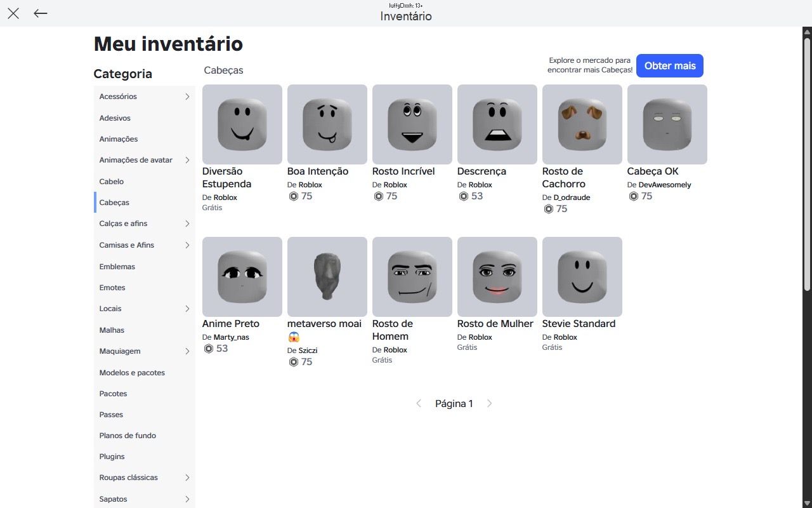Open the Cabeça OK head image
Image resolution: width=812 pixels, height=508 pixels.
click(x=667, y=124)
